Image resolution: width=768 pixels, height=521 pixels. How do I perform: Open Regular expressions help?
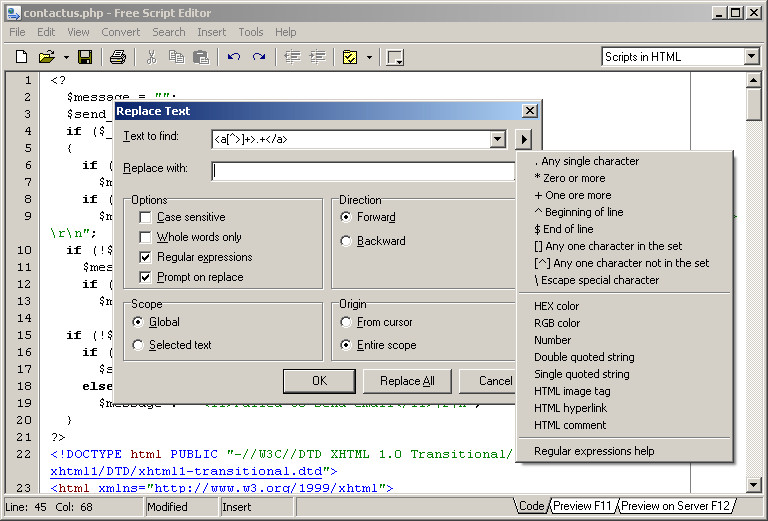(625, 451)
